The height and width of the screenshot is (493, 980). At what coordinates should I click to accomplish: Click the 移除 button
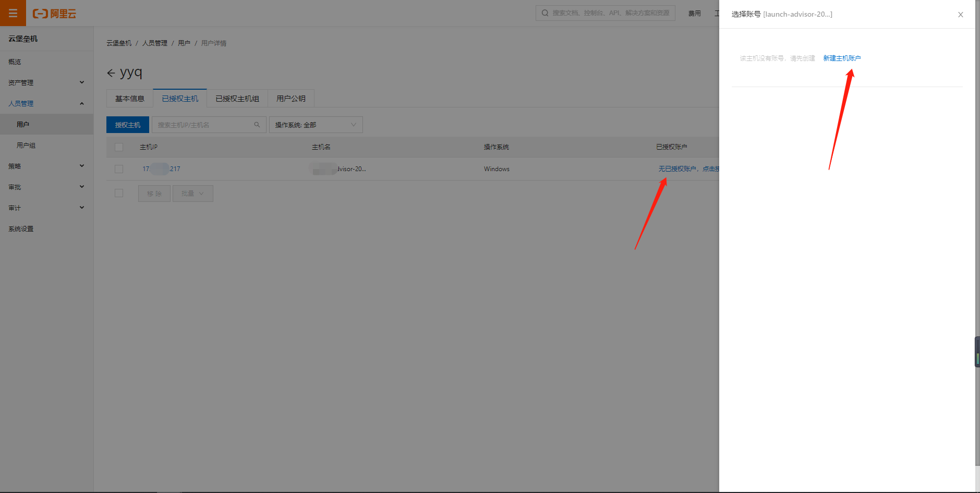pyautogui.click(x=154, y=194)
